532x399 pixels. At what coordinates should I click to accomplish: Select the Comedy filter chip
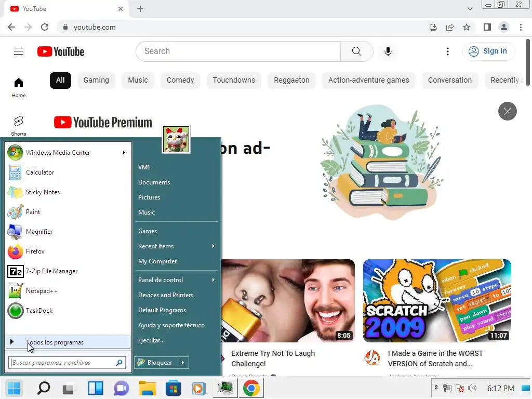180,81
